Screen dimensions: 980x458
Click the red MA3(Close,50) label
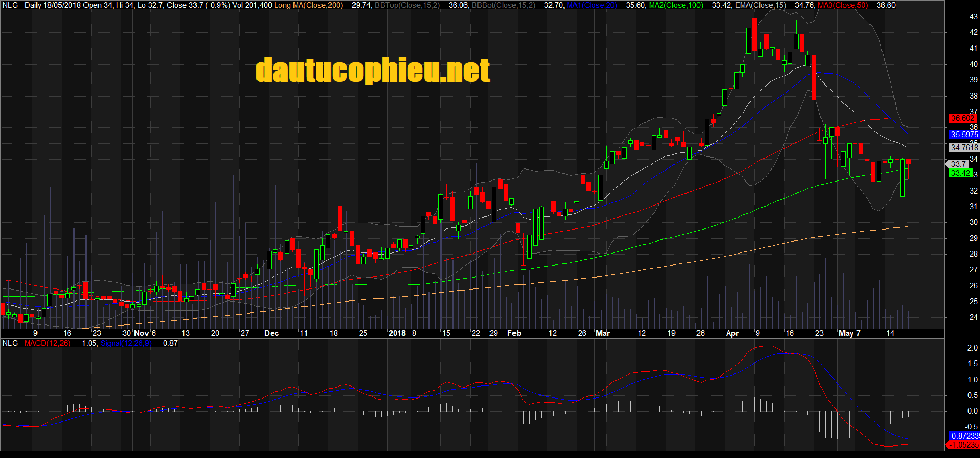click(843, 5)
